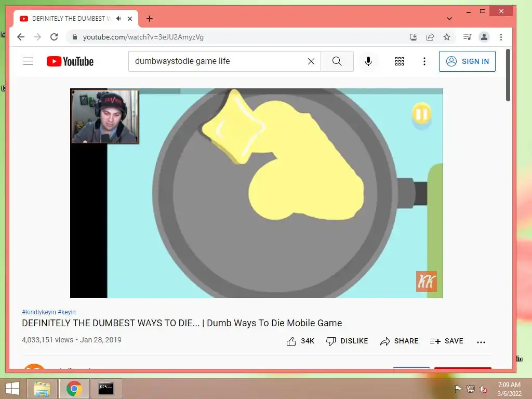532x399 pixels.
Task: Open Chrome media controls icon
Action: click(467, 37)
